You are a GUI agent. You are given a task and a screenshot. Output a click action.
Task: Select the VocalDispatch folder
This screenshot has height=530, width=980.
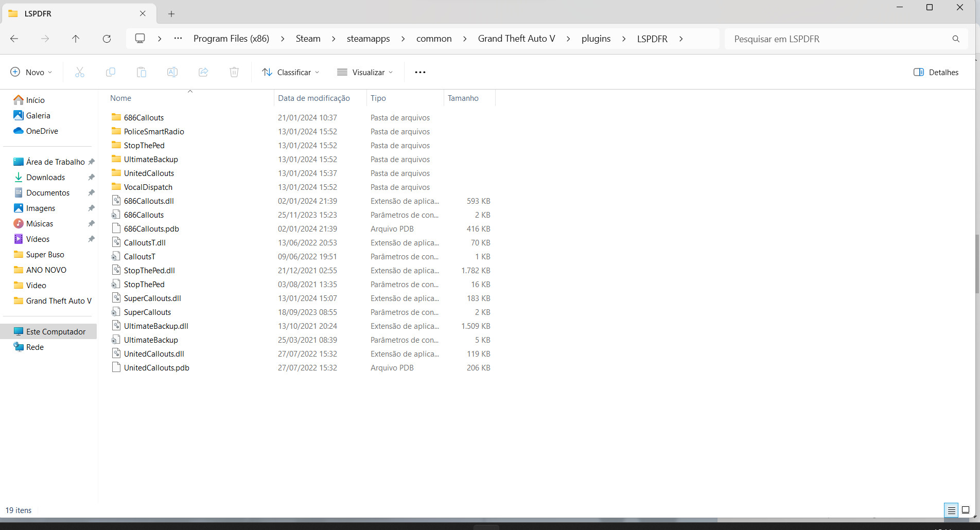coord(148,187)
